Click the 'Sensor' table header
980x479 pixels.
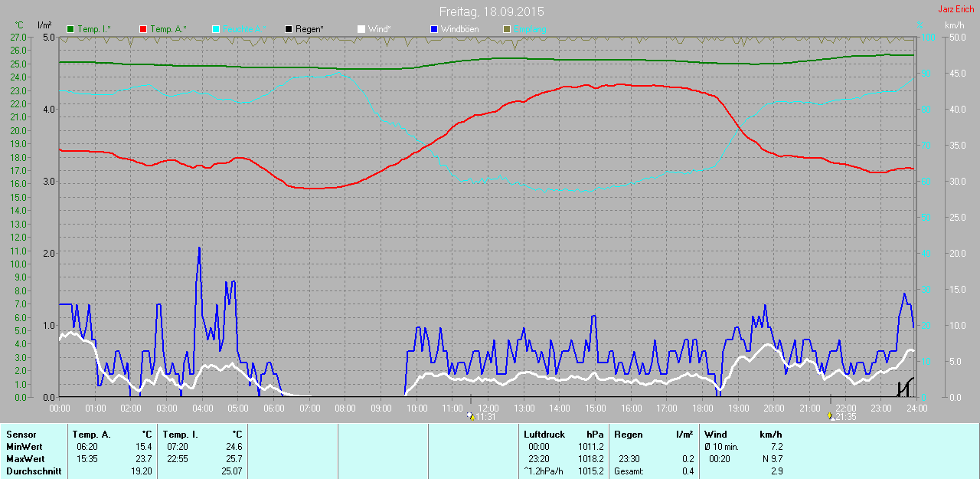[x=21, y=435]
